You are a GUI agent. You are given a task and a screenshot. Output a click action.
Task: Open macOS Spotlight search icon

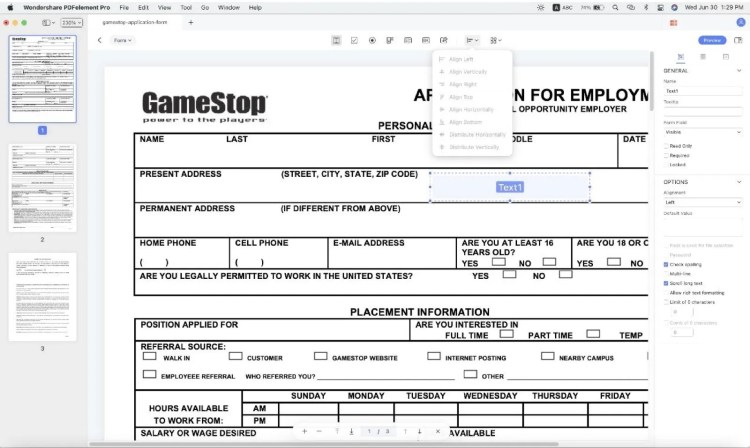pyautogui.click(x=615, y=8)
